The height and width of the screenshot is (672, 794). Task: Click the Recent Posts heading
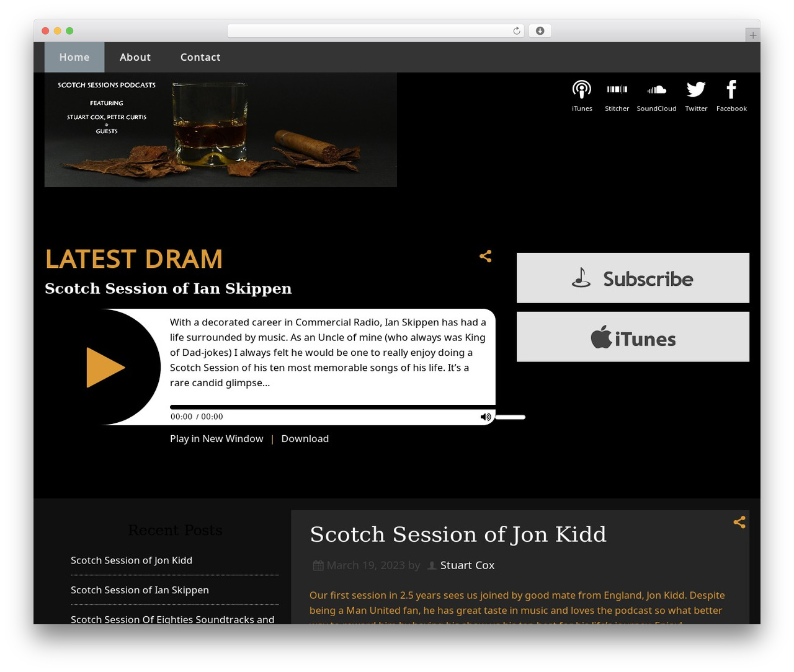(x=175, y=531)
